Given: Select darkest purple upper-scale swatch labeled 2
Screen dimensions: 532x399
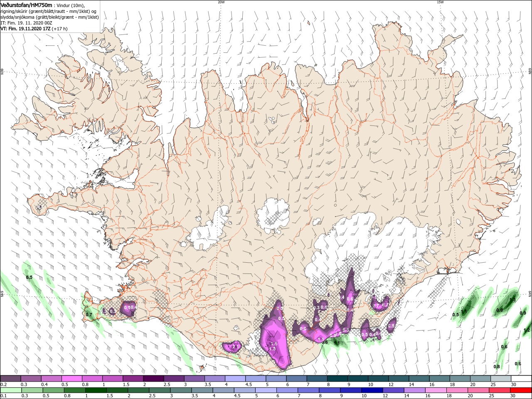Looking at the screenshot, I should (x=153, y=379).
